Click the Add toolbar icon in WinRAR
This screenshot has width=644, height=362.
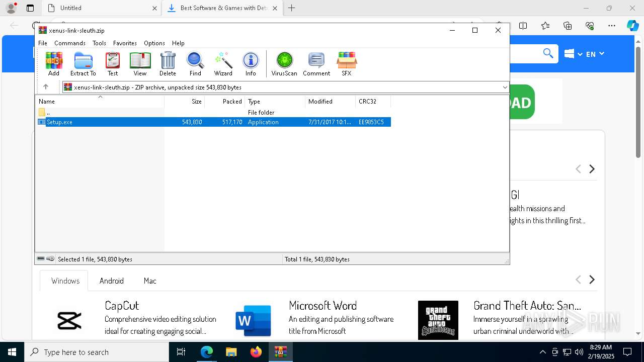(x=54, y=64)
